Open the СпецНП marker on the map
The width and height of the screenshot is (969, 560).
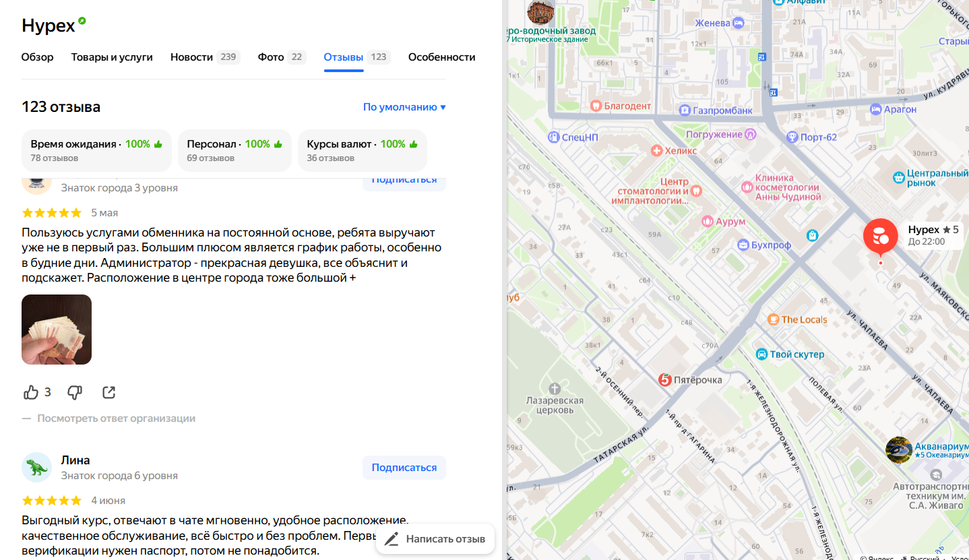pyautogui.click(x=554, y=137)
